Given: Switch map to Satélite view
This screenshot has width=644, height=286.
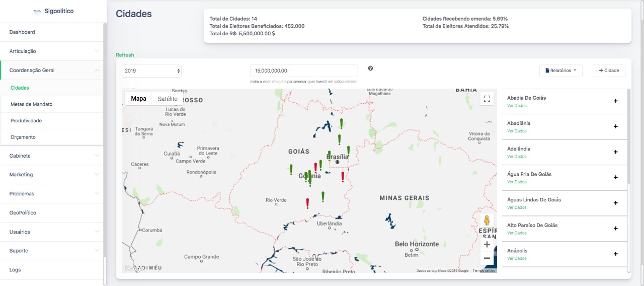Looking at the screenshot, I should click(x=168, y=99).
